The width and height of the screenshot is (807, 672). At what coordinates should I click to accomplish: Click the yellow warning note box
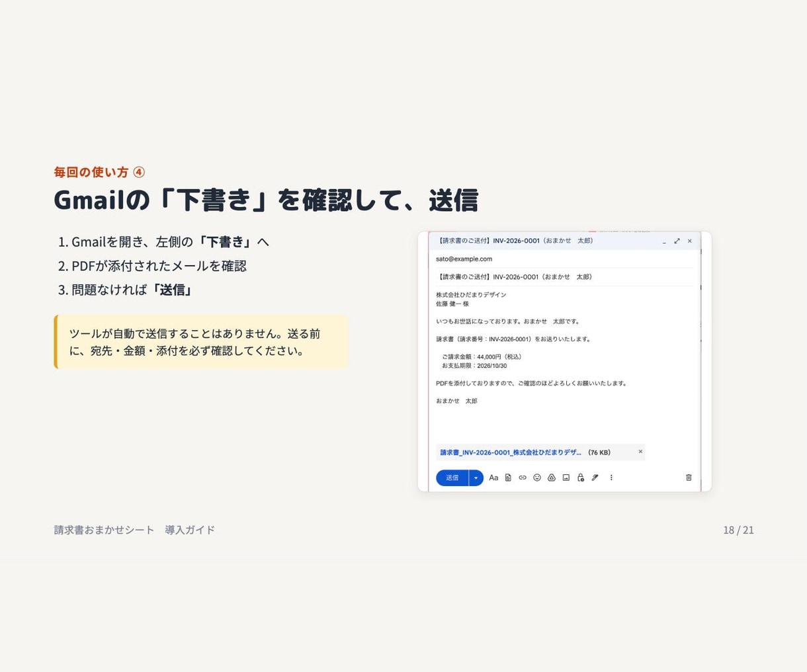(x=201, y=341)
